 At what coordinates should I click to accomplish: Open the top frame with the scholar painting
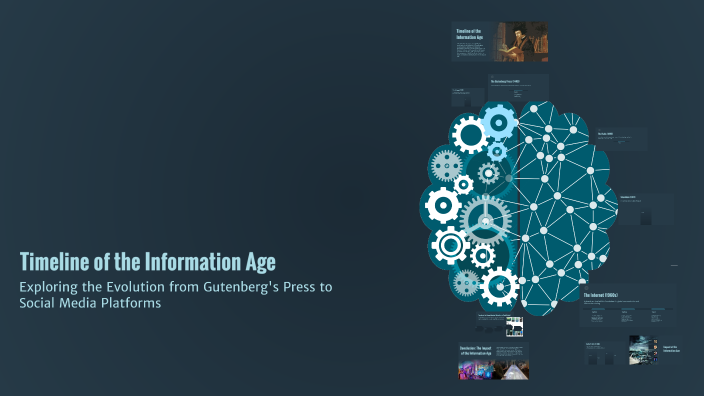pyautogui.click(x=500, y=41)
